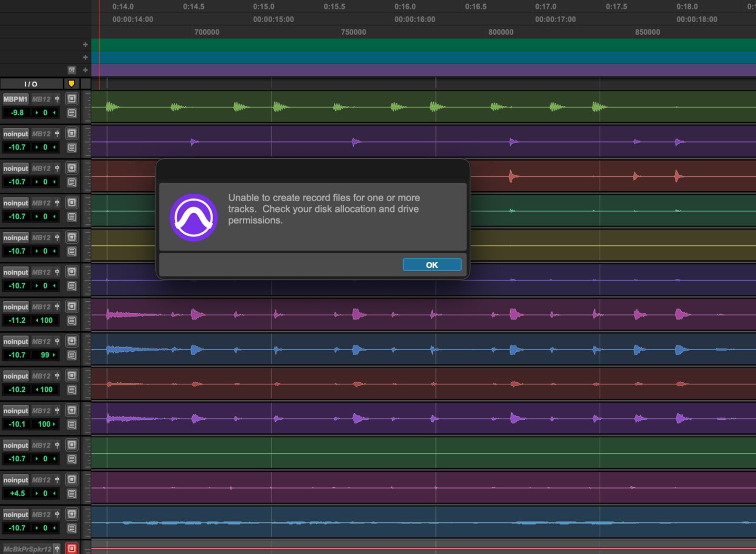756x554 pixels.
Task: Open MB12 output selector on MBPM1 track
Action: [42, 99]
